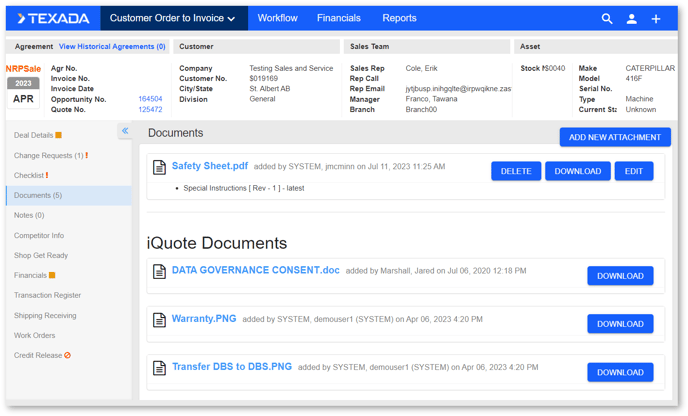Download the Warranty.PNG document
The width and height of the screenshot is (688, 416).
620,324
